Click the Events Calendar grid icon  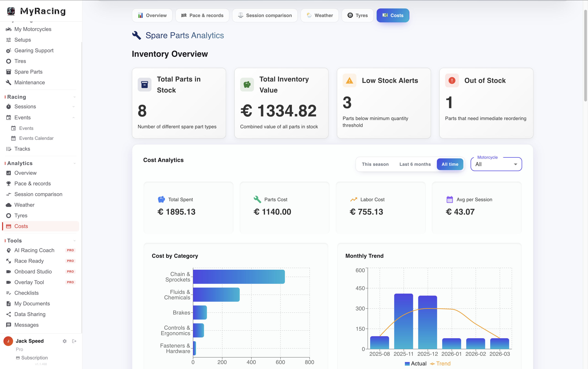(x=13, y=138)
